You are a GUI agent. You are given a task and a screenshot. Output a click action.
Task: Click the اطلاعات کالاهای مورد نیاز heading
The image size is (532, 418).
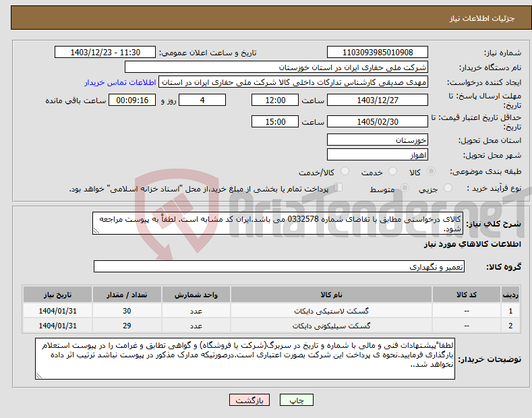pyautogui.click(x=472, y=244)
